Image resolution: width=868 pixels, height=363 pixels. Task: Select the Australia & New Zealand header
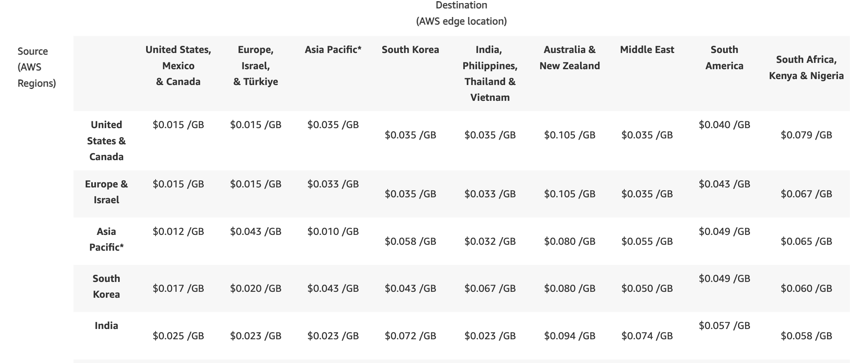(x=569, y=58)
